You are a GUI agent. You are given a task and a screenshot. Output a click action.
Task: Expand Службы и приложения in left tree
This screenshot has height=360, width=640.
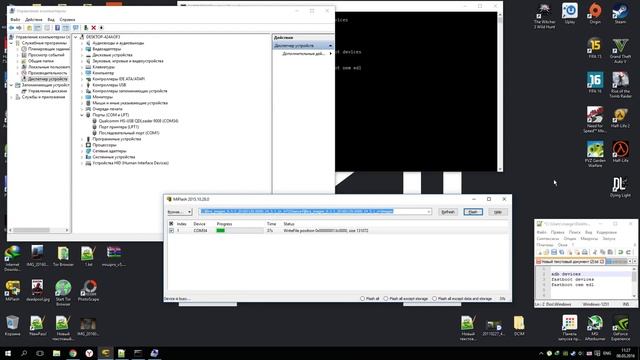click(11, 97)
